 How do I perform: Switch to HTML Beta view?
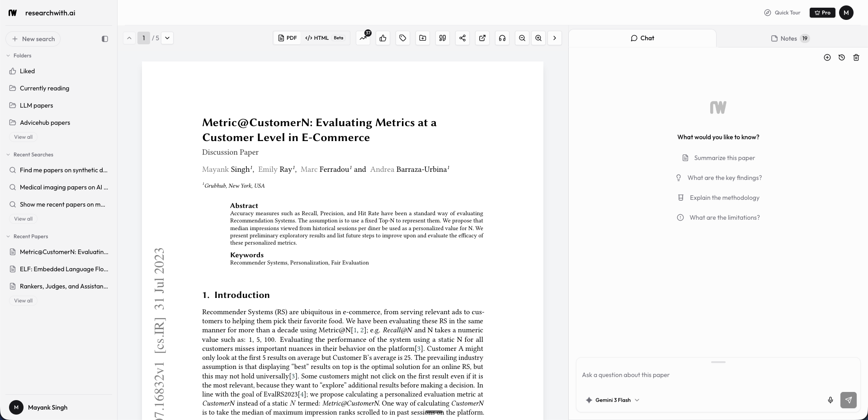tap(325, 38)
